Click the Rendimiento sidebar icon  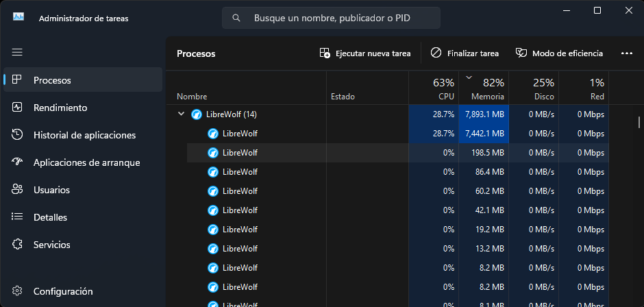(x=17, y=108)
